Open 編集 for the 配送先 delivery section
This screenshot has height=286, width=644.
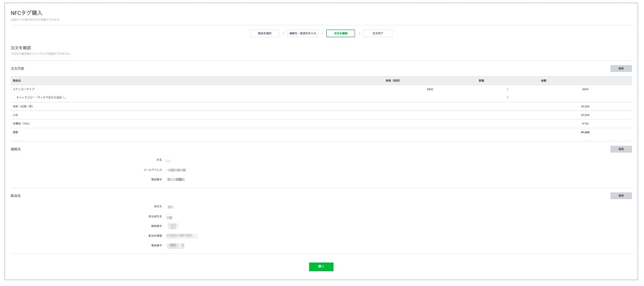(621, 196)
